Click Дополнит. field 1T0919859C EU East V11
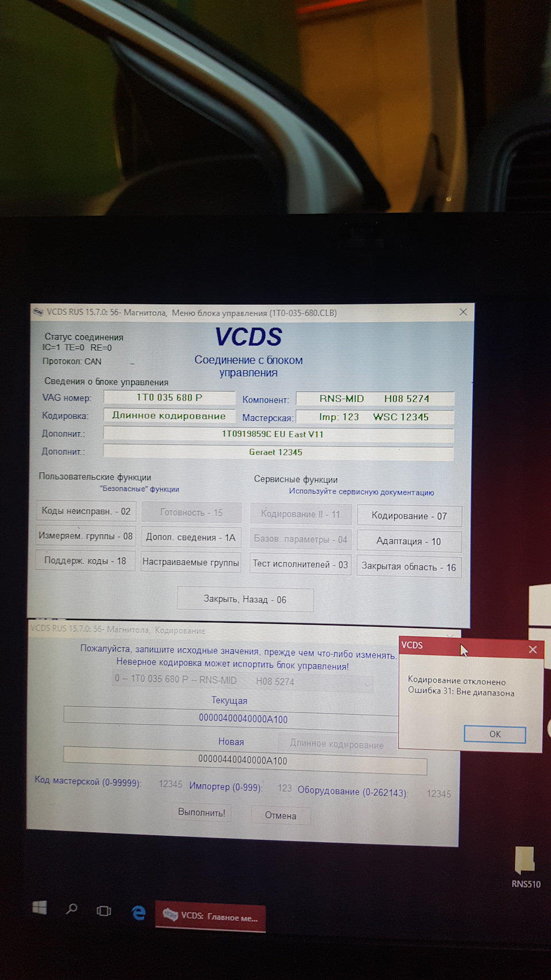 tap(278, 435)
